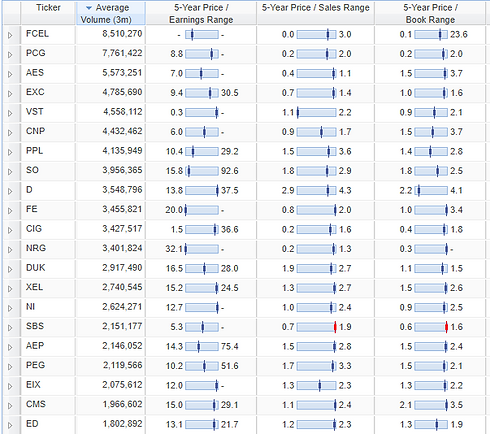This screenshot has width=490, height=434.
Task: Click volume value 1,802,892
Action: (x=122, y=424)
